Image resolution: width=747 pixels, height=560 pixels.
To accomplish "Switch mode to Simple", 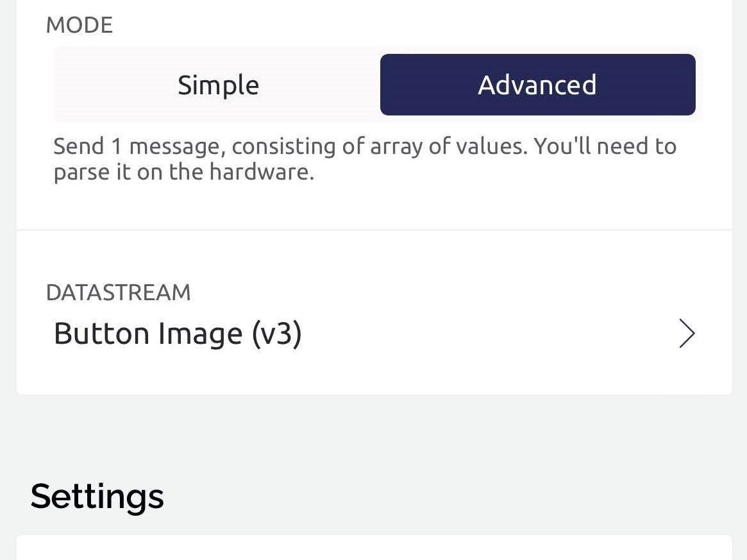I will click(x=218, y=85).
